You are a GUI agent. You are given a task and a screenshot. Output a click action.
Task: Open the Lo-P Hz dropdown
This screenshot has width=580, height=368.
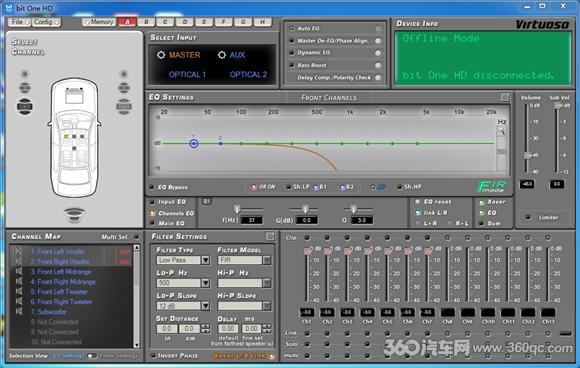[205, 283]
